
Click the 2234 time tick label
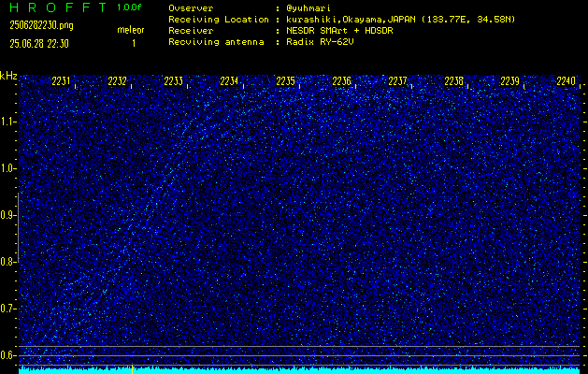229,81
